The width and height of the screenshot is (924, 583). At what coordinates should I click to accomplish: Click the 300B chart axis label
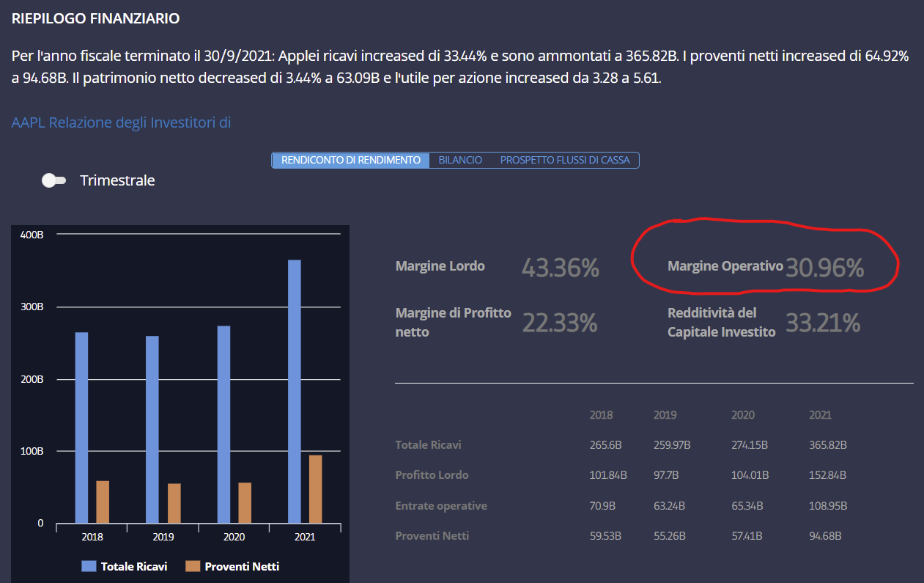coord(31,307)
